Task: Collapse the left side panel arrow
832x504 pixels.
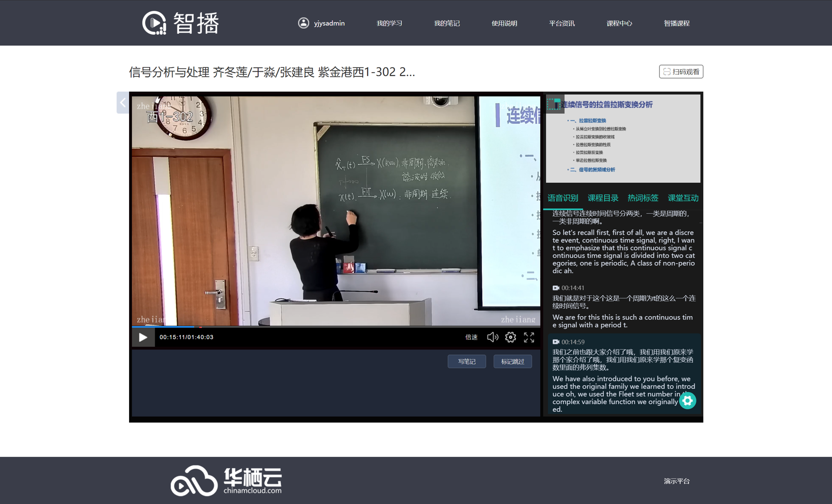Action: (122, 103)
